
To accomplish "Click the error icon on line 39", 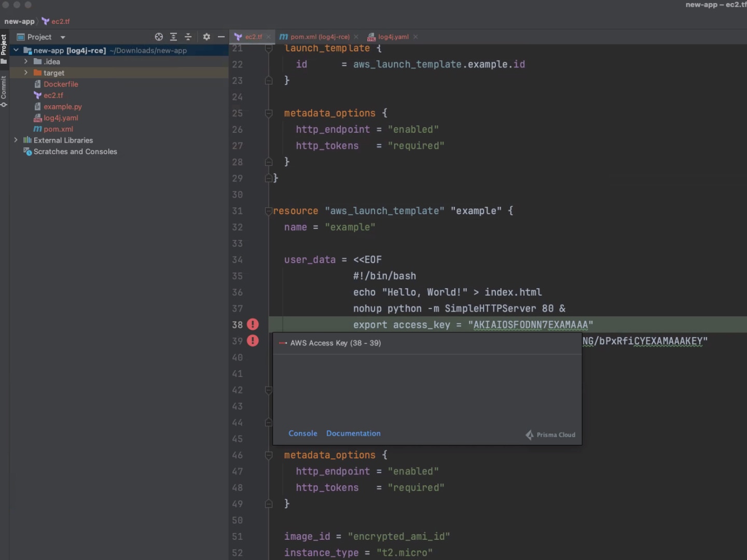I will tap(253, 341).
